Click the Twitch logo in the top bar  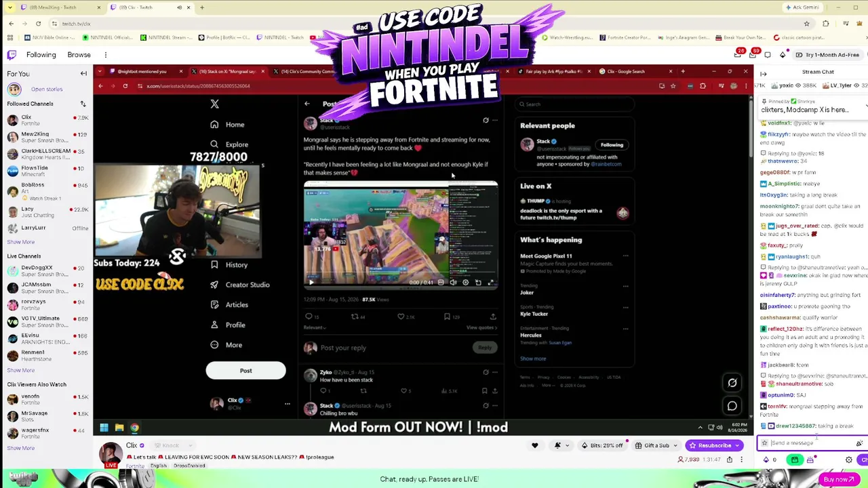click(12, 55)
